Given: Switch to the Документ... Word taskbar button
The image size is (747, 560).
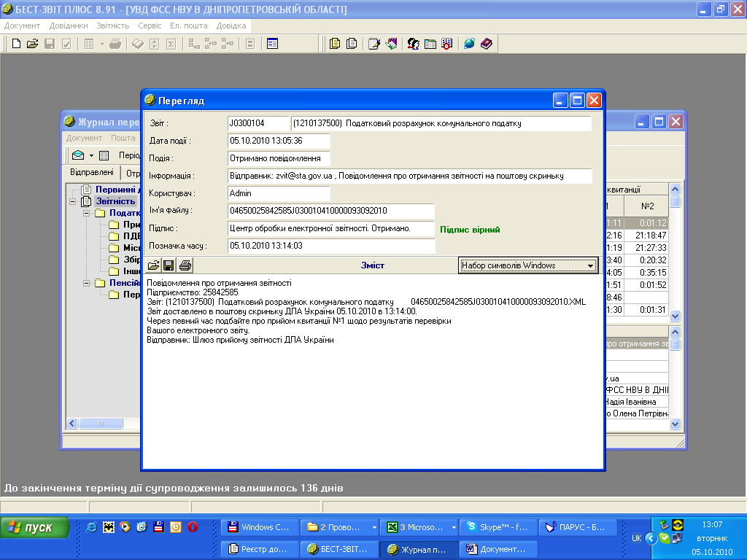Looking at the screenshot, I should (x=498, y=549).
